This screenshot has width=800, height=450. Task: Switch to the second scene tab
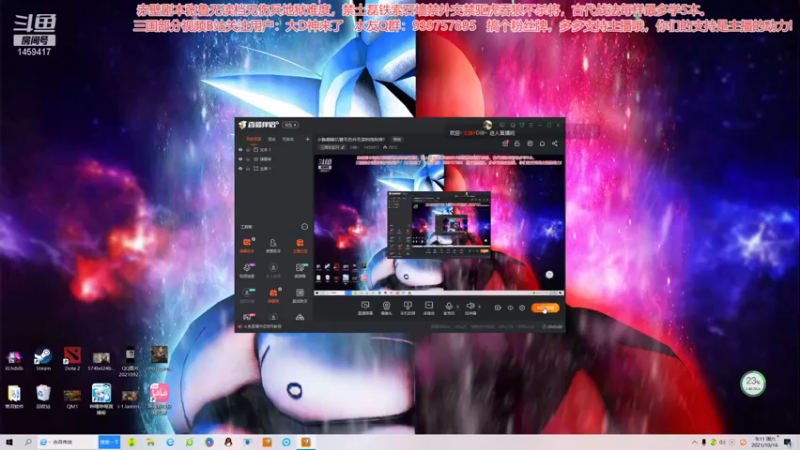272,139
